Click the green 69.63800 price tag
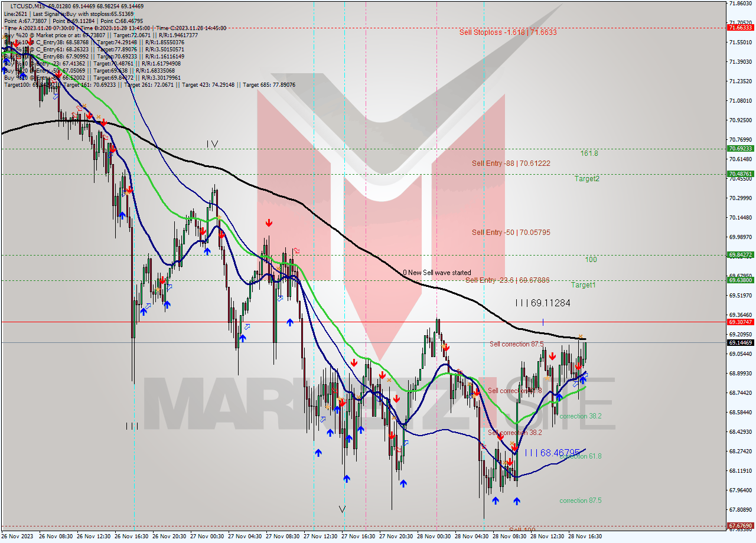756x543 pixels. point(740,280)
